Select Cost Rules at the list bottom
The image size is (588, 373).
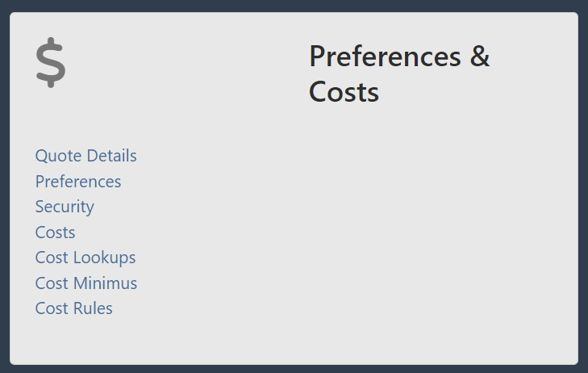click(x=73, y=308)
